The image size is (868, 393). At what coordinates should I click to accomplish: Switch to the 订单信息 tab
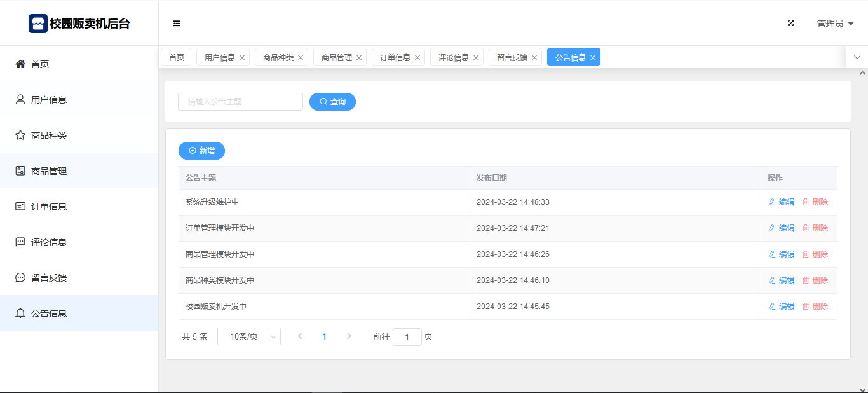tap(395, 58)
